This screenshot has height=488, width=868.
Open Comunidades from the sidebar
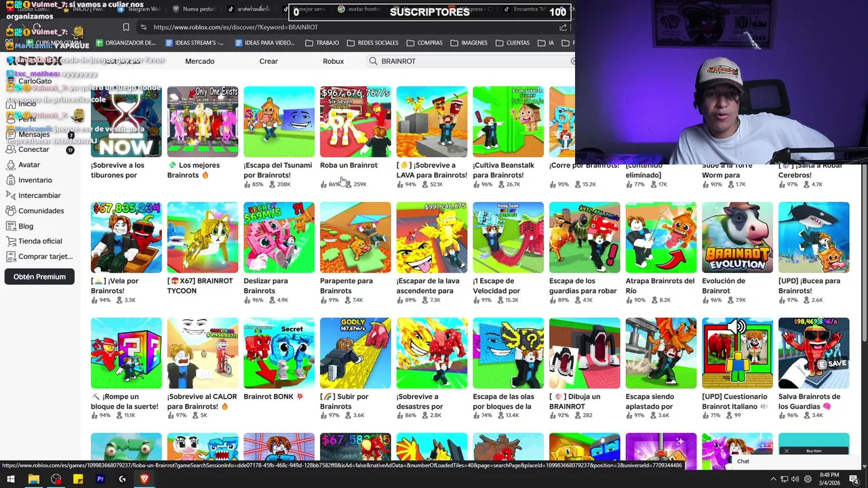(x=41, y=211)
